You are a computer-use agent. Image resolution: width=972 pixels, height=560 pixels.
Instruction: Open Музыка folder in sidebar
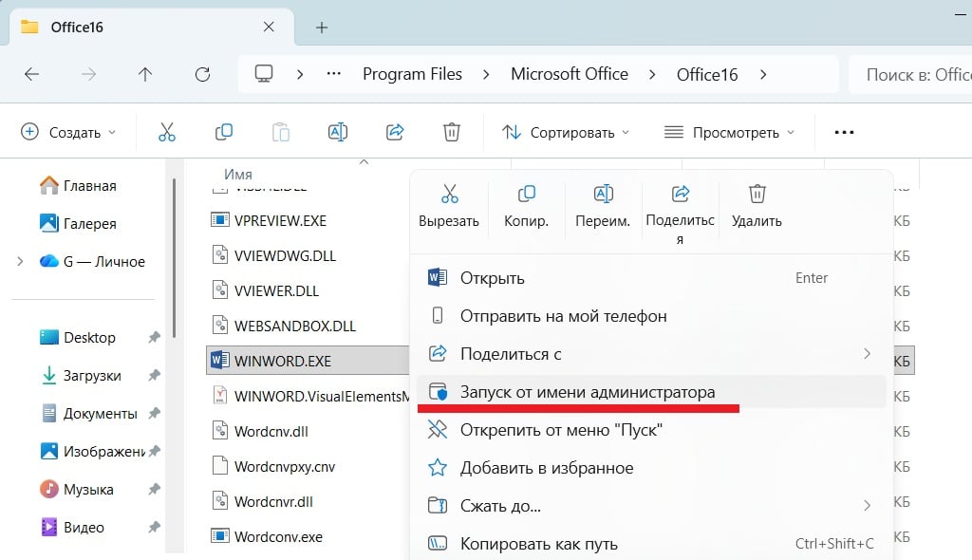point(77,490)
